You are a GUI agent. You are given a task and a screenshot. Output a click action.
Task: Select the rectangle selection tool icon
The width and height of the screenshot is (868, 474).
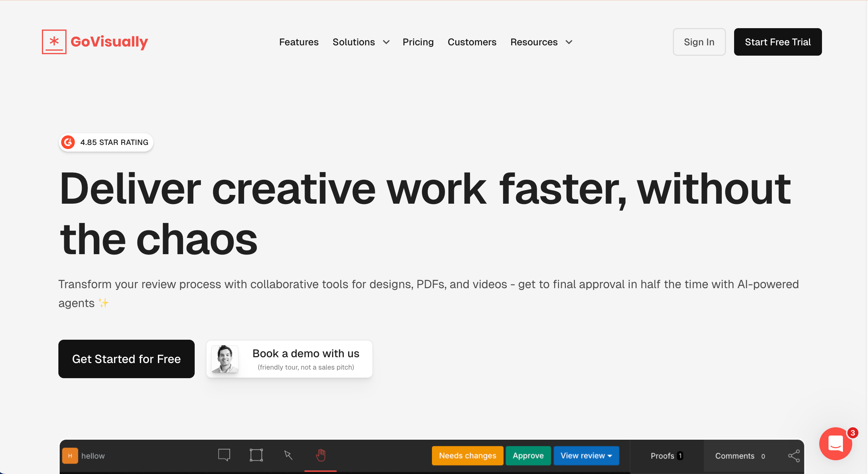[256, 455]
